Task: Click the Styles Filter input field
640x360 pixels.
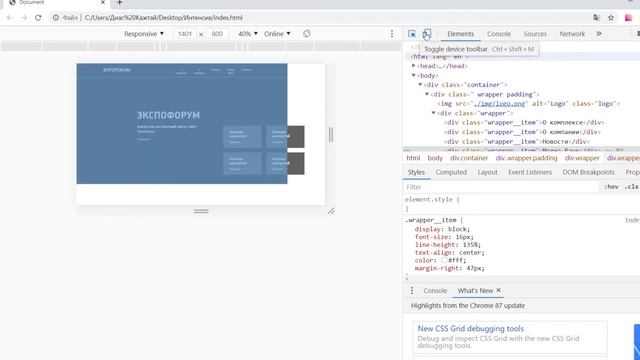Action: (501, 187)
